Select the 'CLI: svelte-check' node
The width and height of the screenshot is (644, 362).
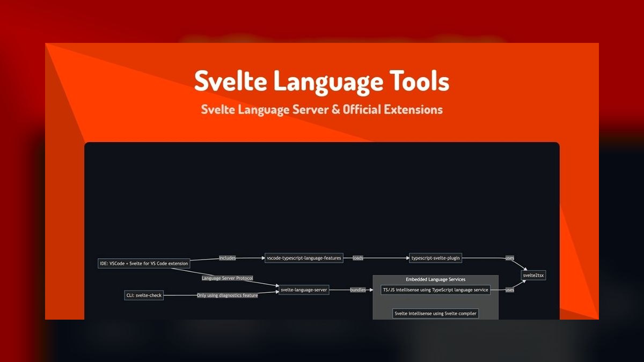coord(144,295)
